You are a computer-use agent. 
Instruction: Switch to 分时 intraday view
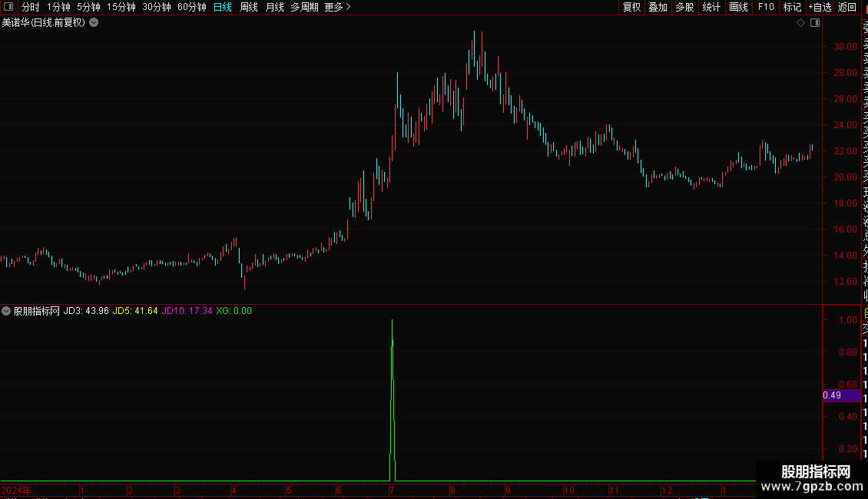point(31,7)
